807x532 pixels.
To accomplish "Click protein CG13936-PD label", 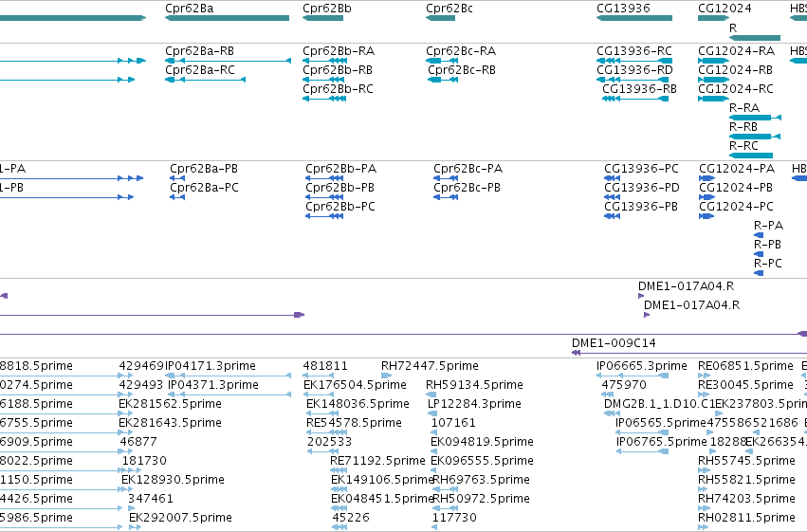I will 642,188.
